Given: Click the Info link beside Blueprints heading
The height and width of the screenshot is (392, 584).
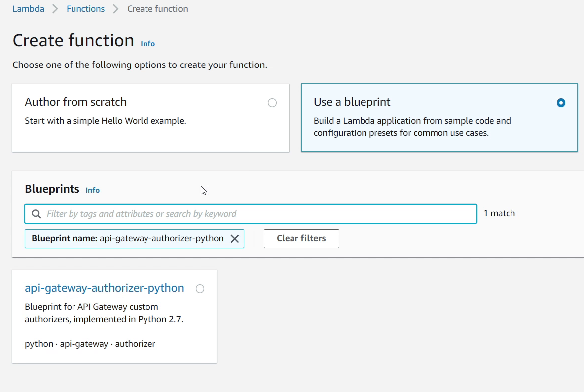Looking at the screenshot, I should point(92,190).
